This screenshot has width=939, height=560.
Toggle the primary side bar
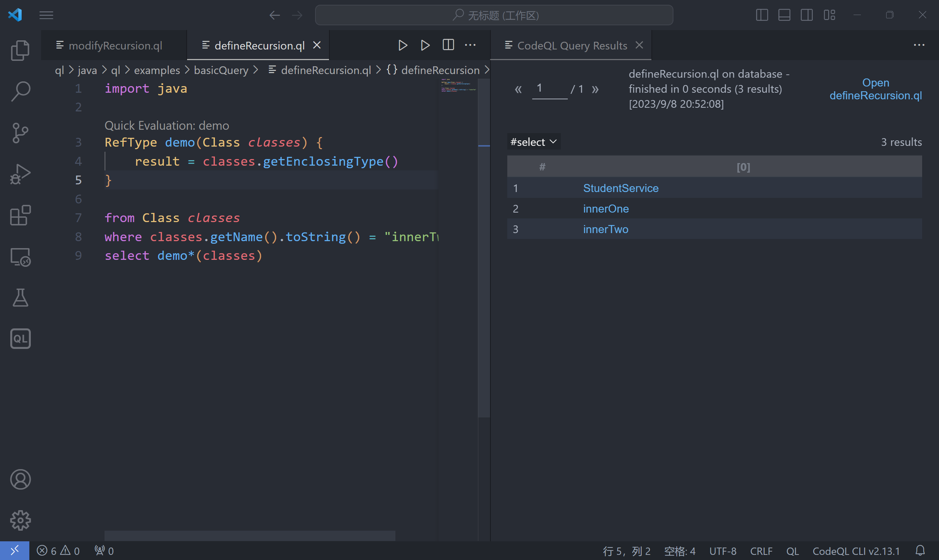click(x=762, y=15)
